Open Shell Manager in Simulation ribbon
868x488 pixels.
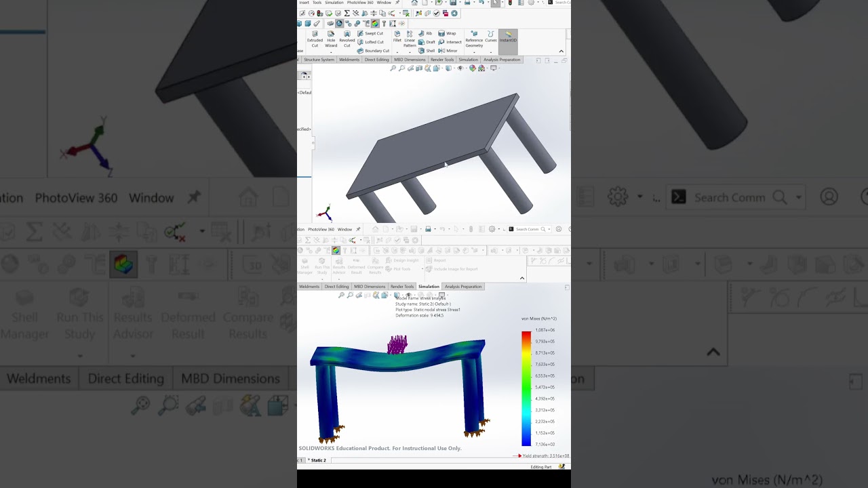(x=304, y=265)
